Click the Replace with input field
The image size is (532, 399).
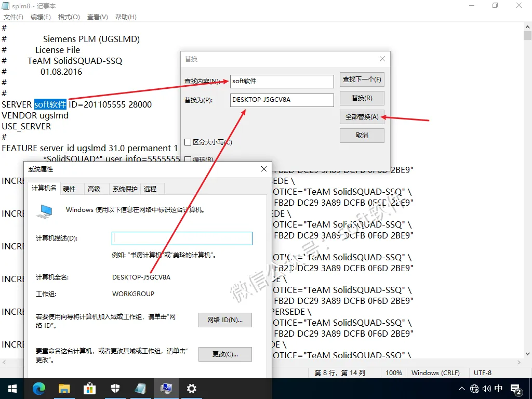tap(282, 100)
